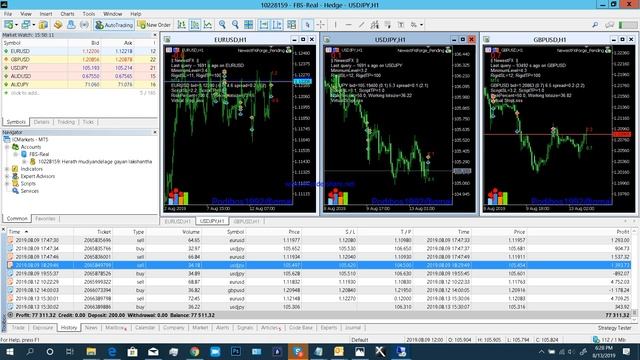This screenshot has height=360, width=640.
Task: Expand the account 10228159 tree node
Action: [24, 162]
